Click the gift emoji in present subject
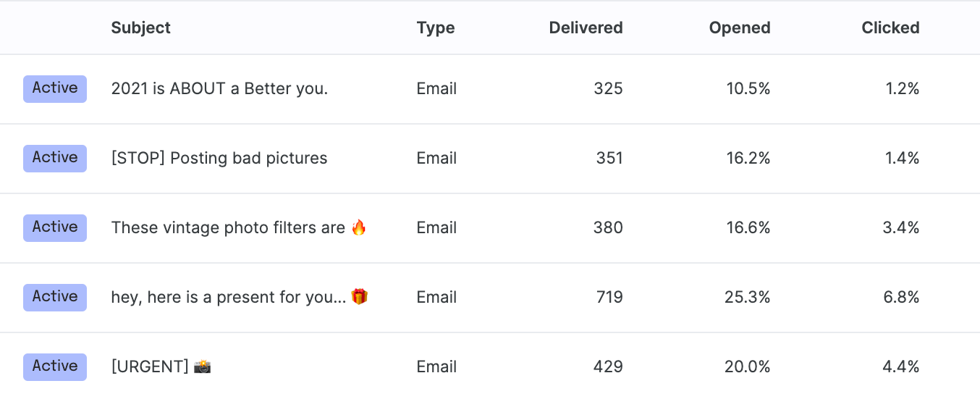Viewport: 980px width, 394px height. pos(360,297)
